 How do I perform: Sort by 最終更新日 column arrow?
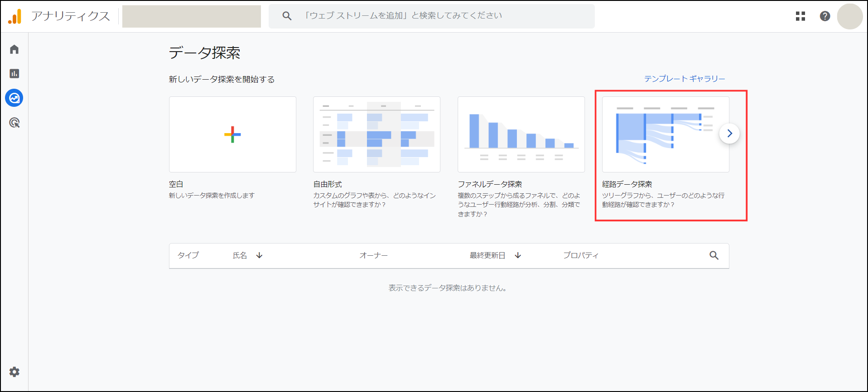518,255
